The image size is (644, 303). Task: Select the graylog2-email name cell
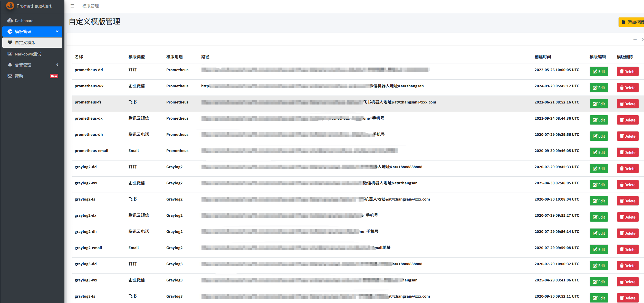(x=88, y=248)
